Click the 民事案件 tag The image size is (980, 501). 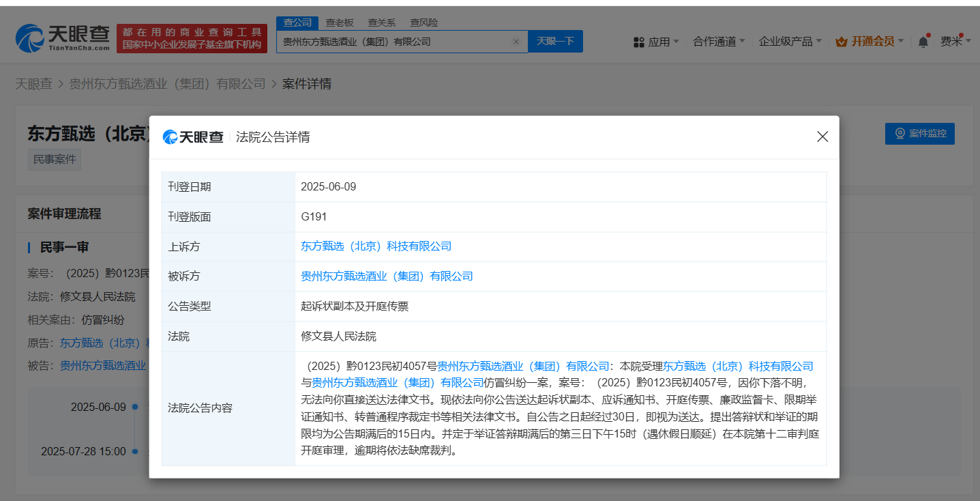coord(55,160)
